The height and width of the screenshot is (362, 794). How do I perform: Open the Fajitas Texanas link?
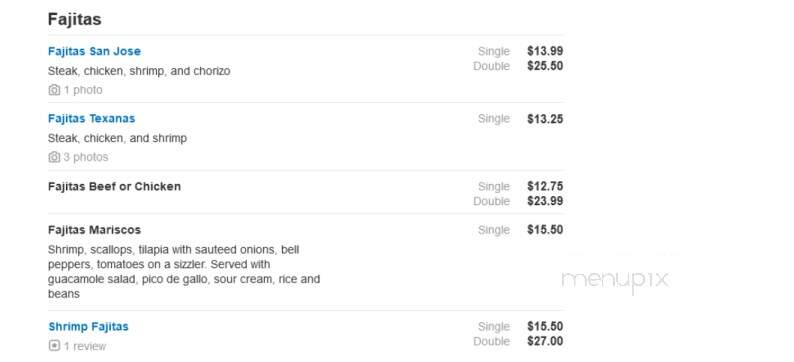coord(92,118)
